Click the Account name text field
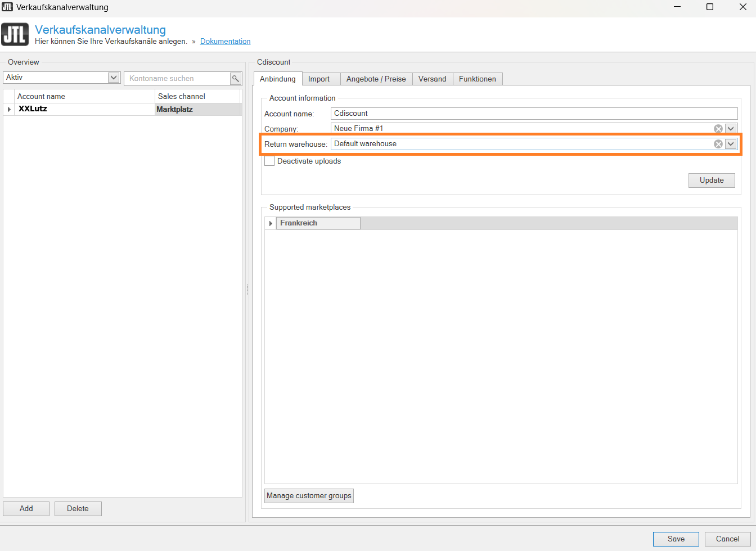 pyautogui.click(x=533, y=114)
